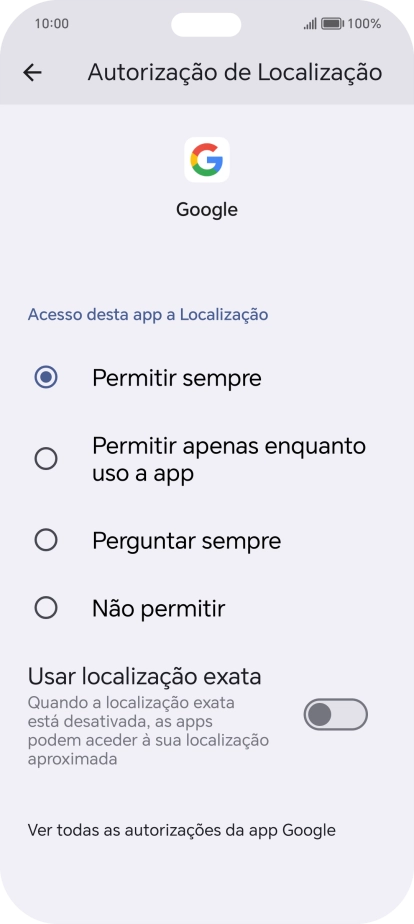Tap the signal strength icon in status bar

(x=310, y=24)
